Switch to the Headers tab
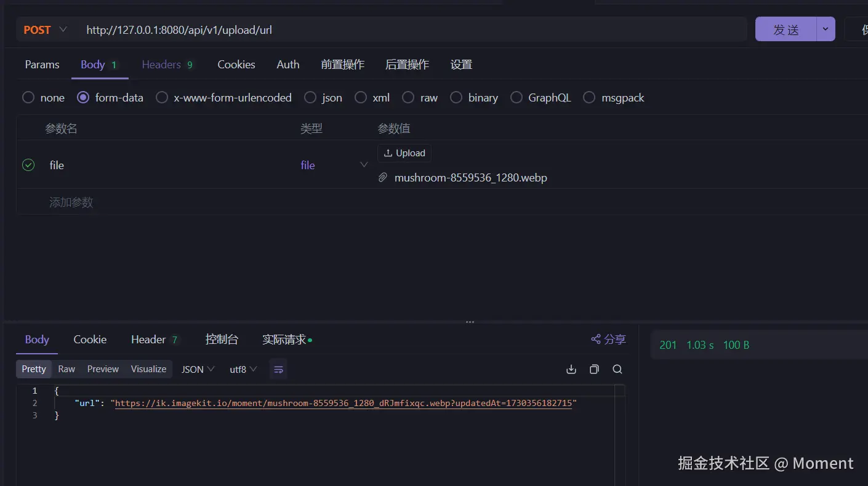The height and width of the screenshot is (486, 868). (x=167, y=65)
